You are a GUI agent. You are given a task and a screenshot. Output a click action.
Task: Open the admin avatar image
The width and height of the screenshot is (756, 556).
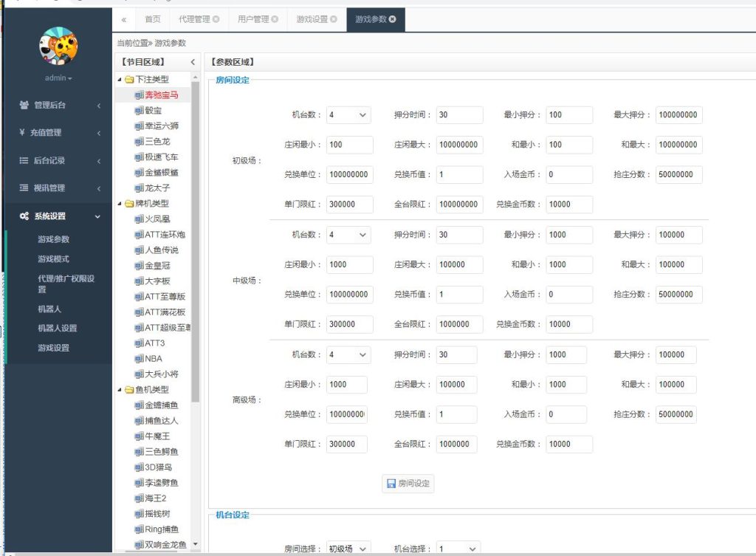click(58, 47)
